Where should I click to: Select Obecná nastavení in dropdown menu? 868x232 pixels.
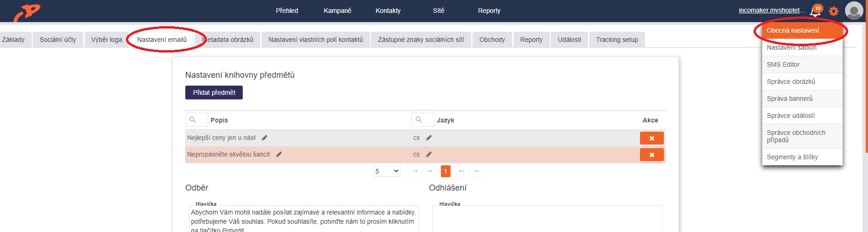tap(802, 30)
